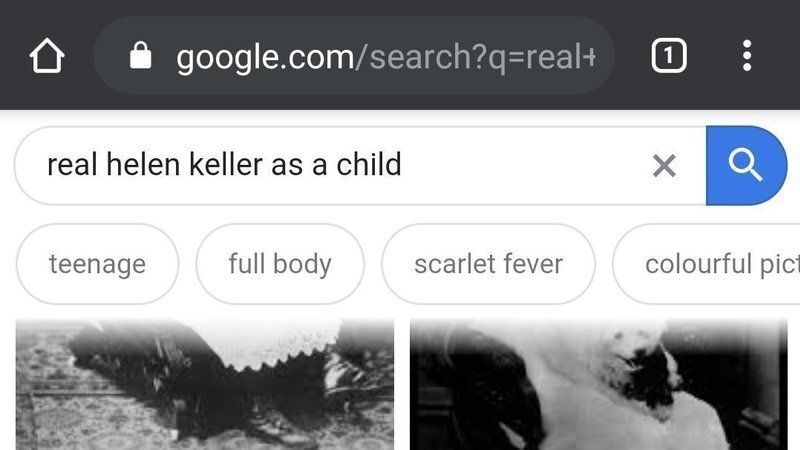The height and width of the screenshot is (450, 800).
Task: Tap the Chrome home icon
Action: click(46, 56)
